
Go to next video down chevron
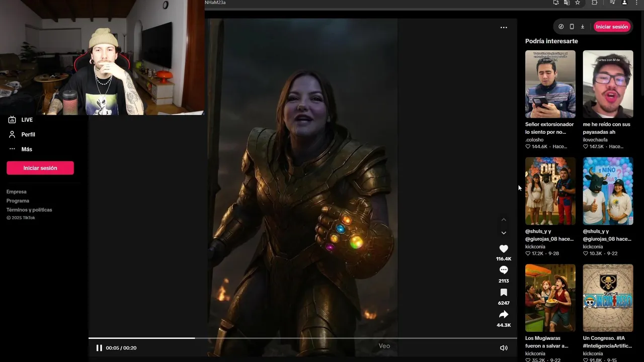pos(504,233)
